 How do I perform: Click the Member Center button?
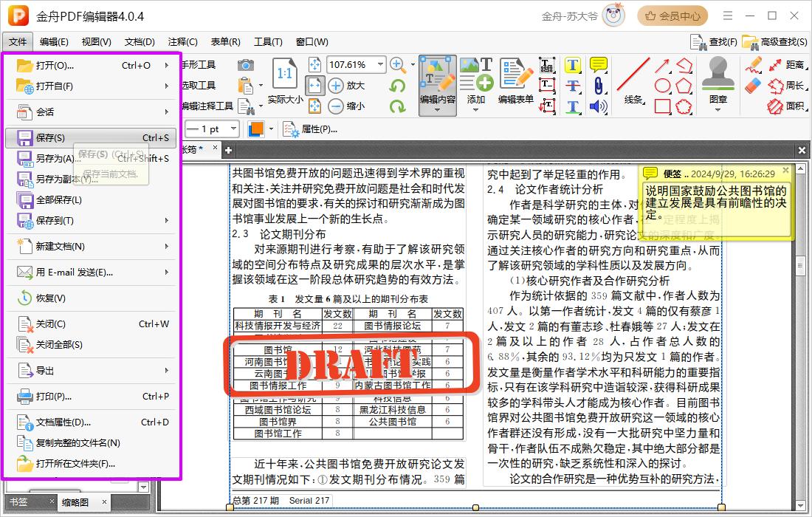tap(672, 16)
